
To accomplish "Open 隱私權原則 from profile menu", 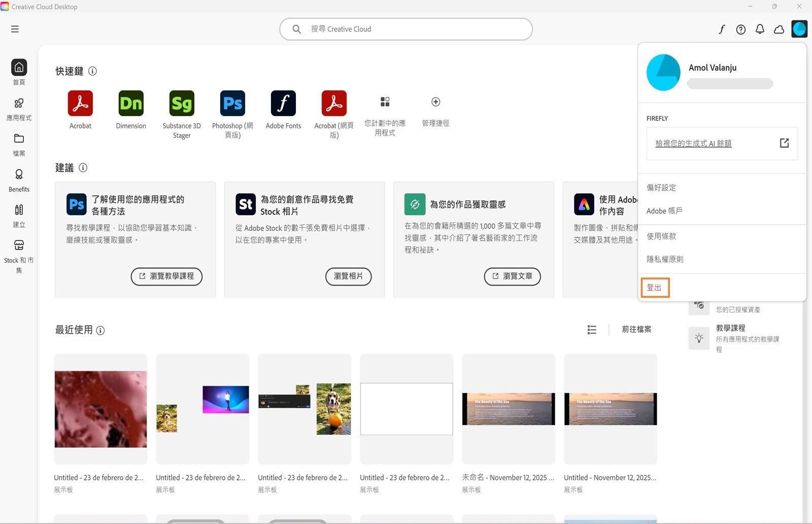I will coord(665,259).
